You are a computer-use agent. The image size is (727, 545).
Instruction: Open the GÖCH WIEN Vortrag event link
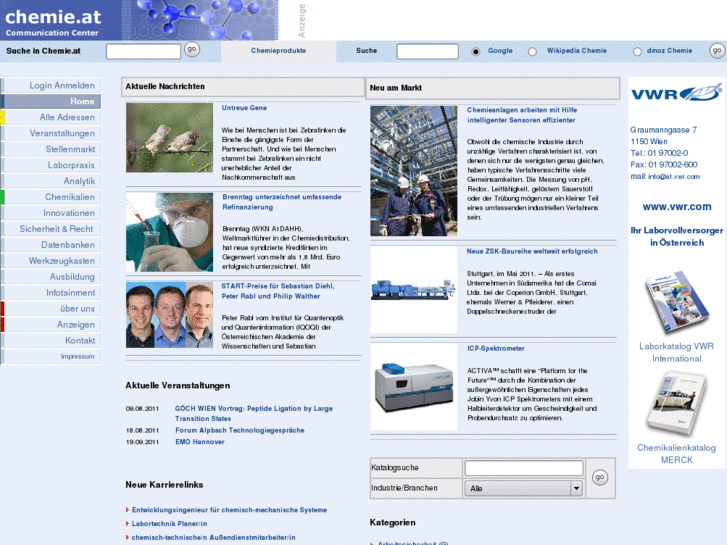click(254, 413)
